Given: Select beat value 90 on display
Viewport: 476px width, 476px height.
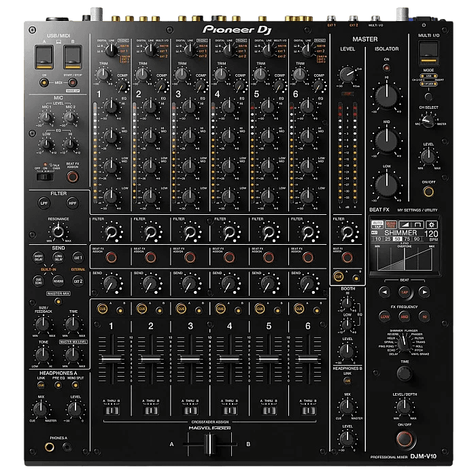Looking at the screenshot, I should click(x=417, y=239).
